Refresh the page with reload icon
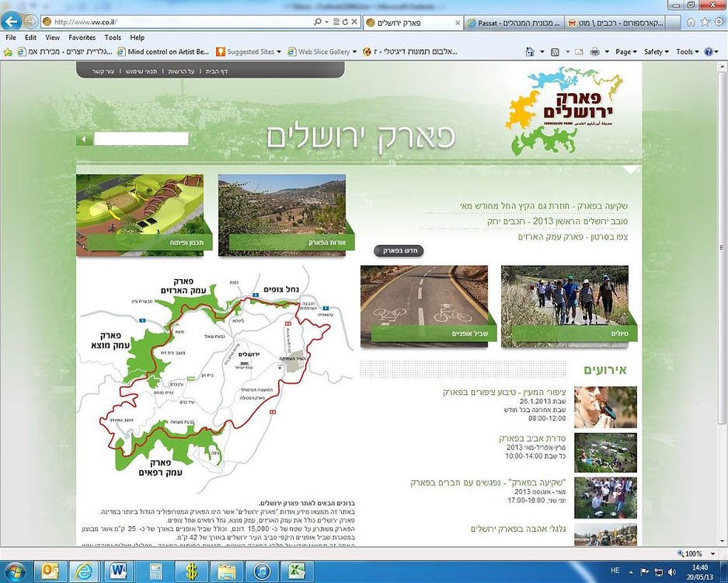 click(x=346, y=22)
